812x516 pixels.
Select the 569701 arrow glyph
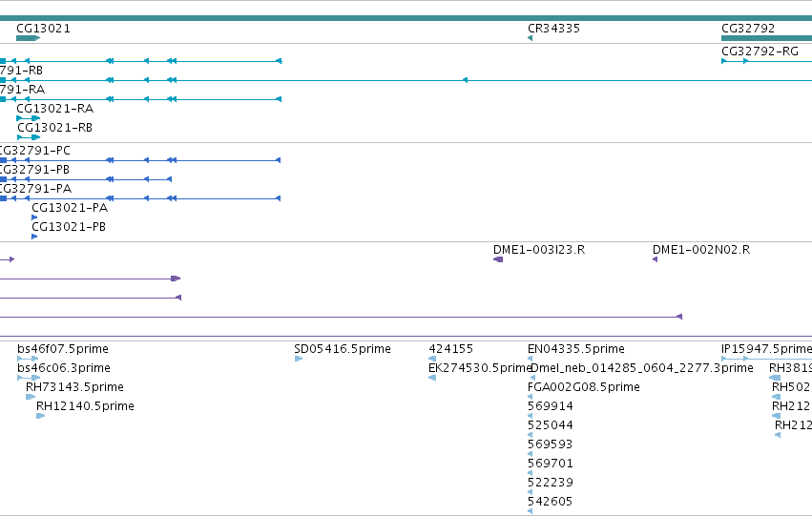click(x=530, y=473)
